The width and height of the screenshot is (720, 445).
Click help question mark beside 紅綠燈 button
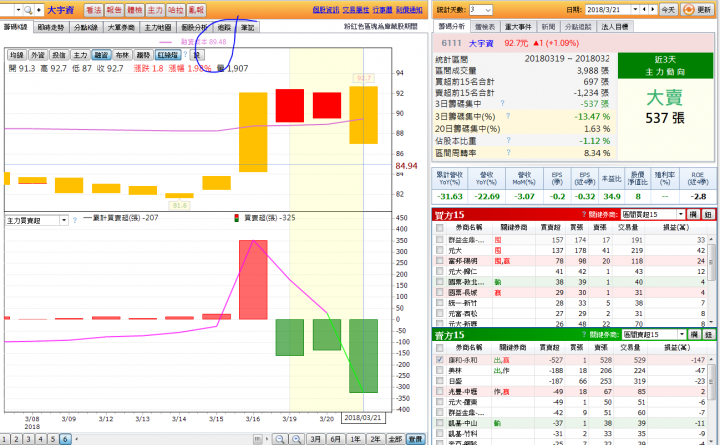click(186, 55)
